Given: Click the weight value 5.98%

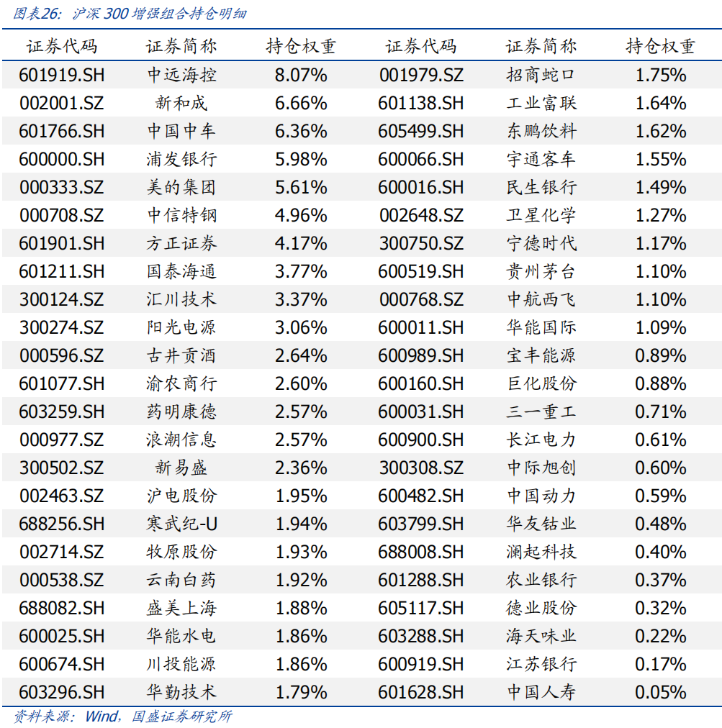Looking at the screenshot, I should [301, 159].
